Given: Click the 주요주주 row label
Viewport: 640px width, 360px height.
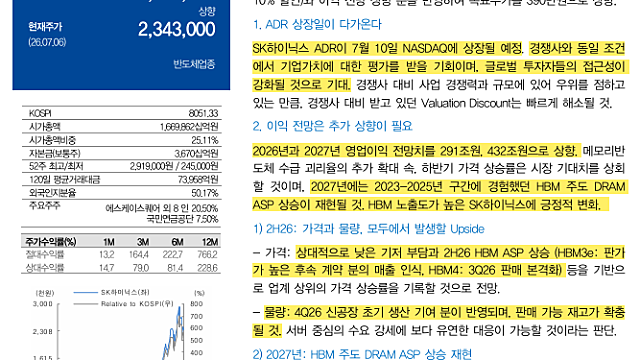Looking at the screenshot, I should (44, 205).
